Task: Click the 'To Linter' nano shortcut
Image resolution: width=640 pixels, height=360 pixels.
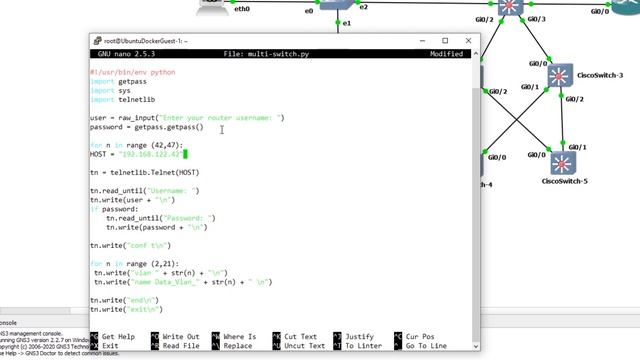Action: click(x=358, y=346)
